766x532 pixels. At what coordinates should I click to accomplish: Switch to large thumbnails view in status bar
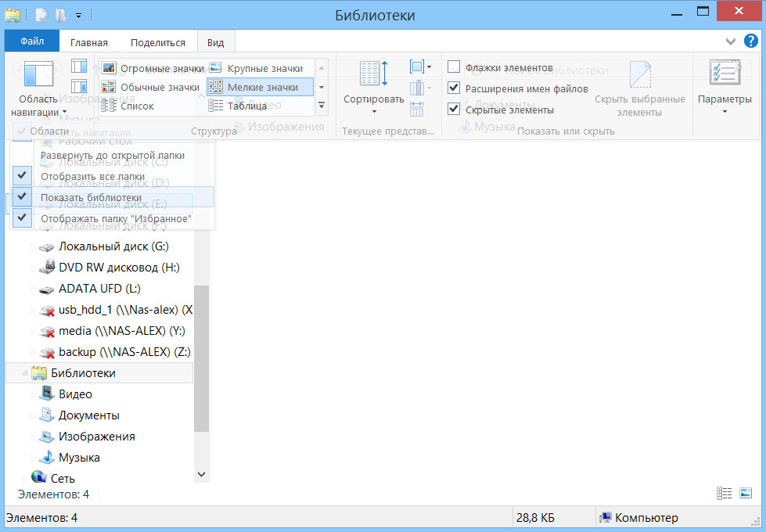coord(746,493)
